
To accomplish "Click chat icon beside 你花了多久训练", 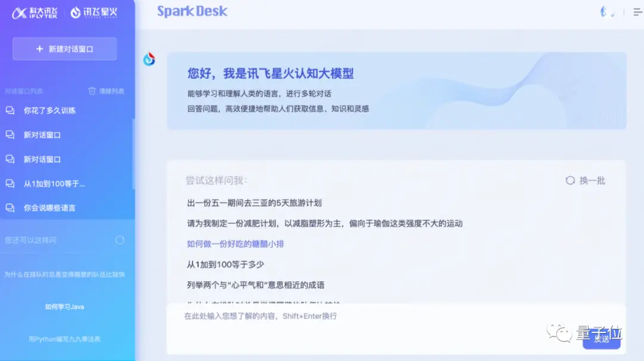I will [10, 110].
